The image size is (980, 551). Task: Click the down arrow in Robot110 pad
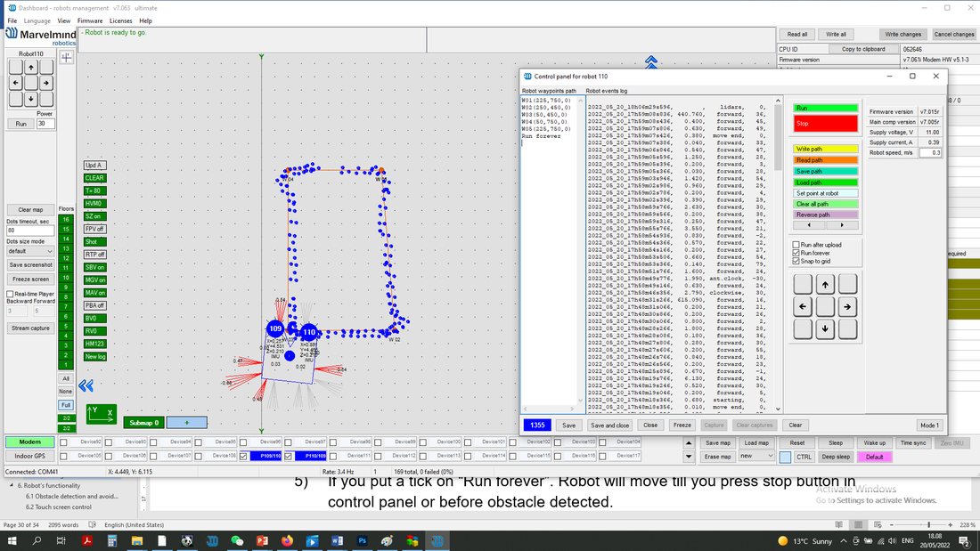point(30,99)
